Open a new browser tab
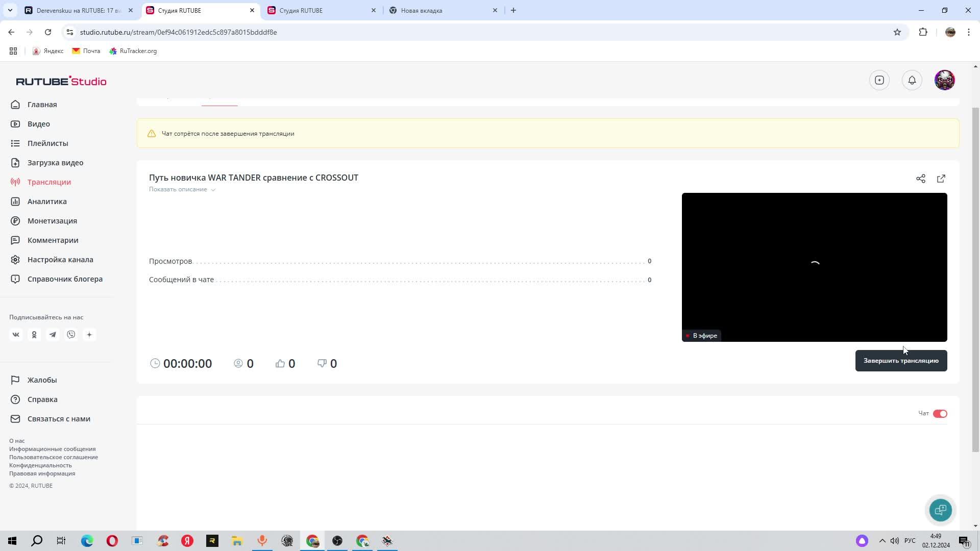 [513, 10]
